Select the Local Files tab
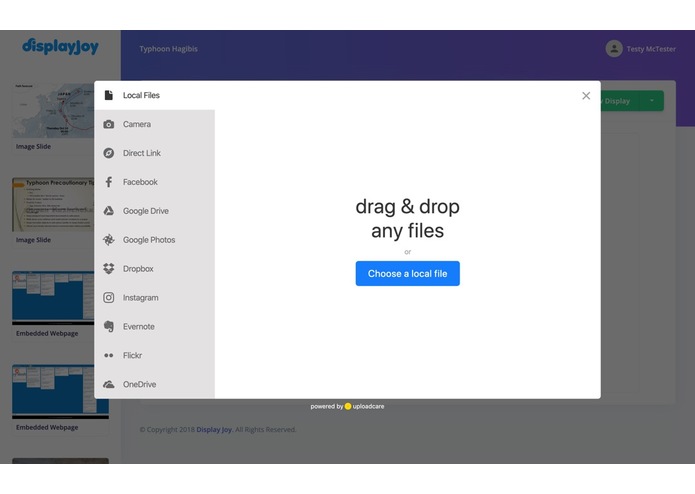The width and height of the screenshot is (695, 494). tap(154, 95)
